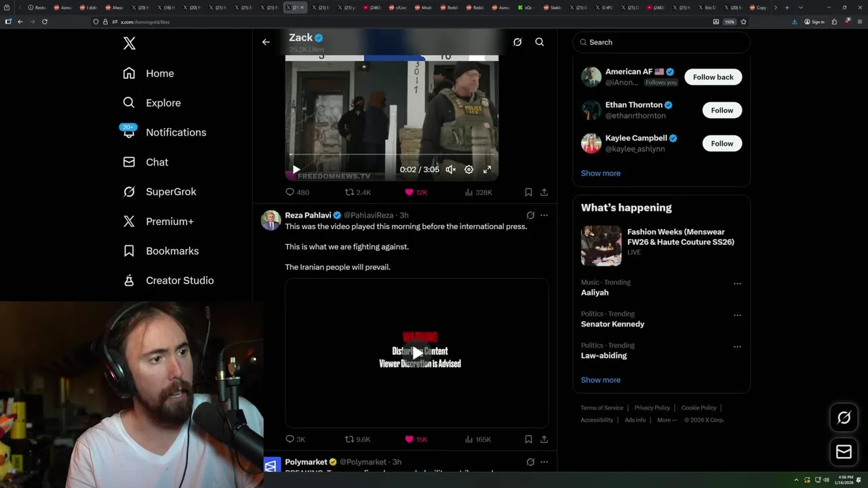The image size is (868, 488).
Task: Bookmark the post with 12K likes
Action: (x=528, y=192)
